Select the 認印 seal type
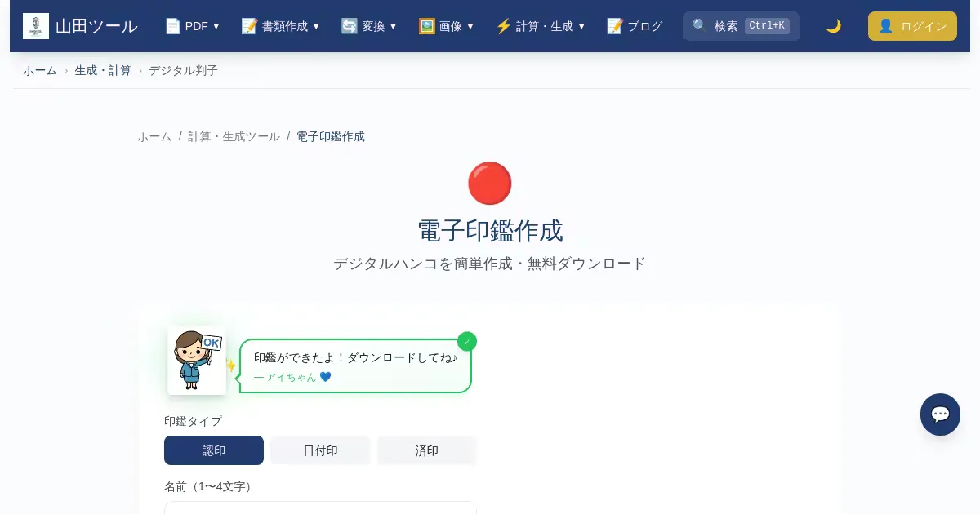Screen dimensions: 980x514 [214, 450]
